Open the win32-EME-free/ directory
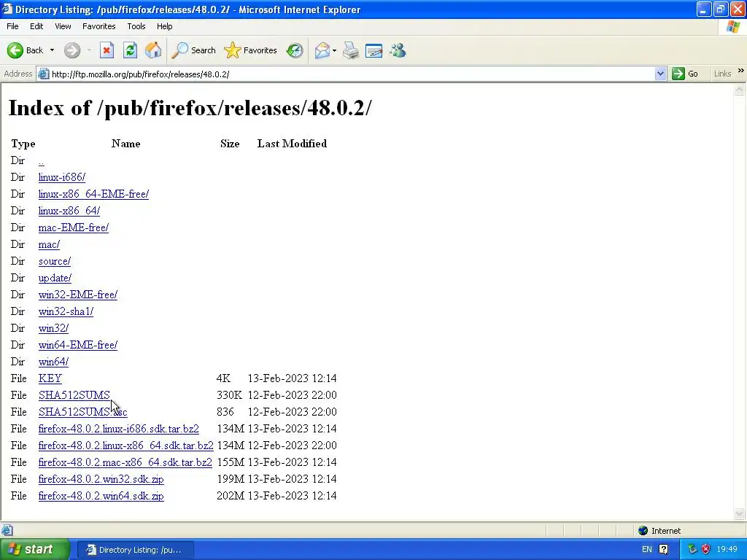The image size is (747, 560). pyautogui.click(x=77, y=295)
